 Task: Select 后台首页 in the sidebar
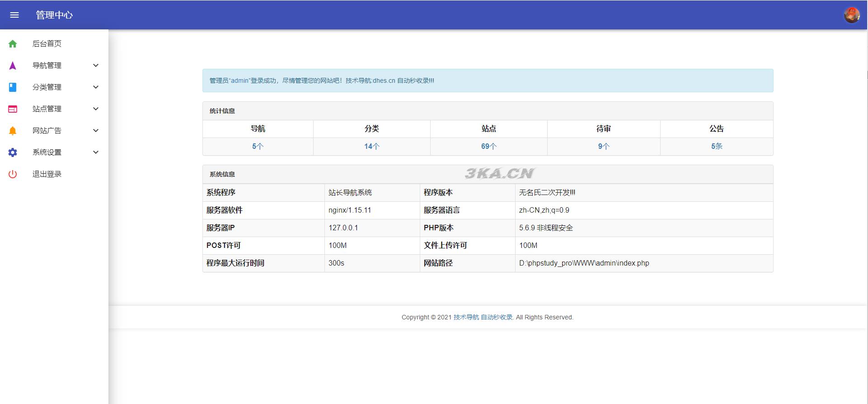(47, 44)
